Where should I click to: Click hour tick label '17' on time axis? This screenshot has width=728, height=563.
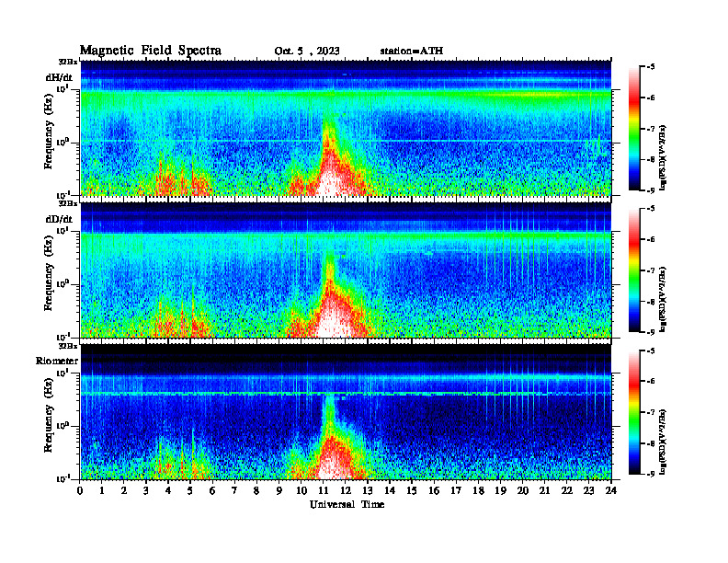tap(456, 490)
